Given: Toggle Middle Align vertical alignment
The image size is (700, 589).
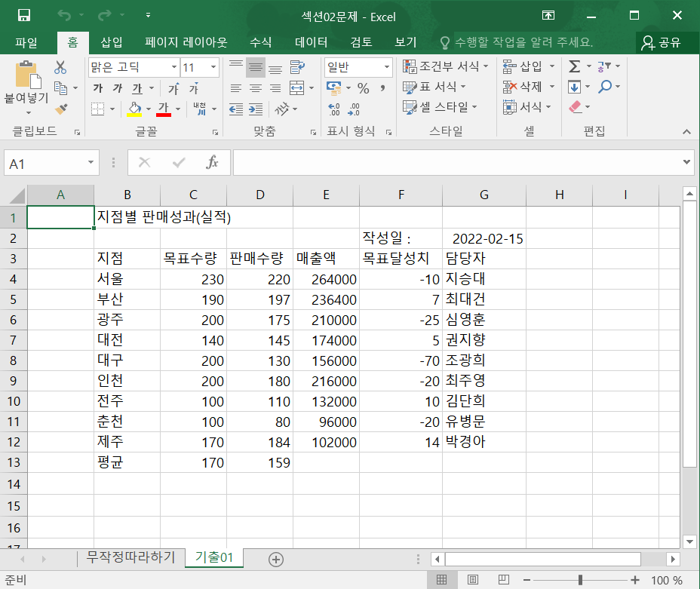Looking at the screenshot, I should click(256, 67).
